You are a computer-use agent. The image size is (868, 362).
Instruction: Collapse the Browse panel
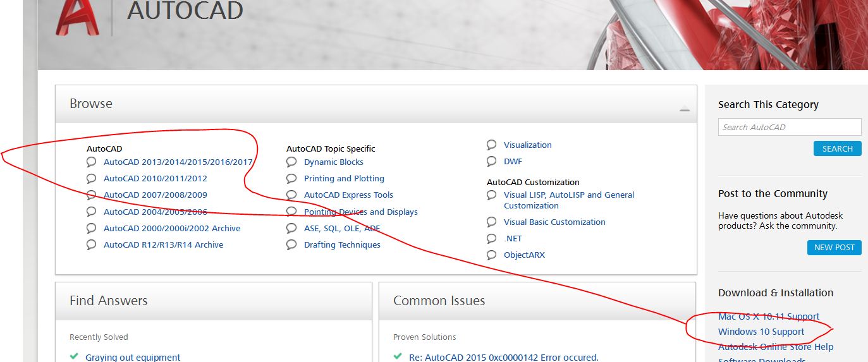click(684, 109)
